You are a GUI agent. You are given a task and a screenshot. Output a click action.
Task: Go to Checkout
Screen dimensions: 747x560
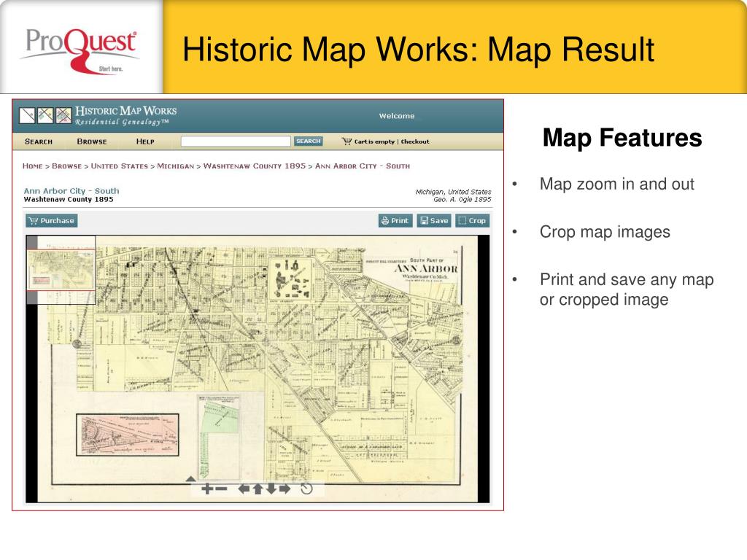click(x=415, y=141)
